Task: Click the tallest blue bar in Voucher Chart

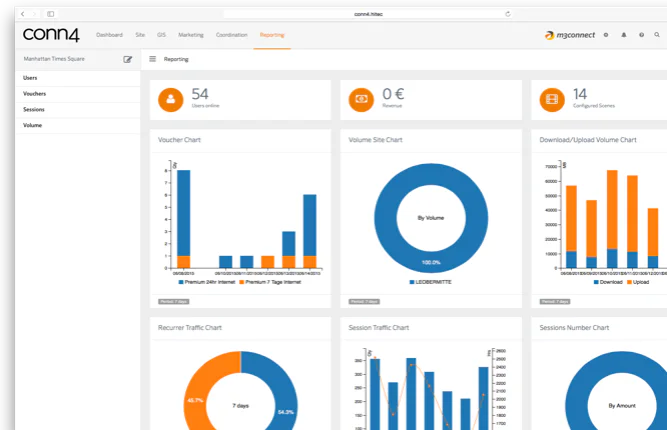Action: tap(183, 213)
